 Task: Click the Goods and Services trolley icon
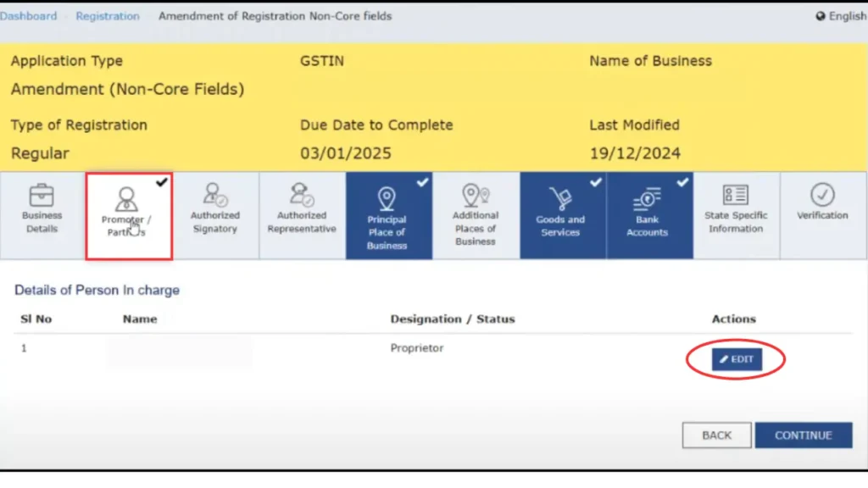click(x=560, y=199)
